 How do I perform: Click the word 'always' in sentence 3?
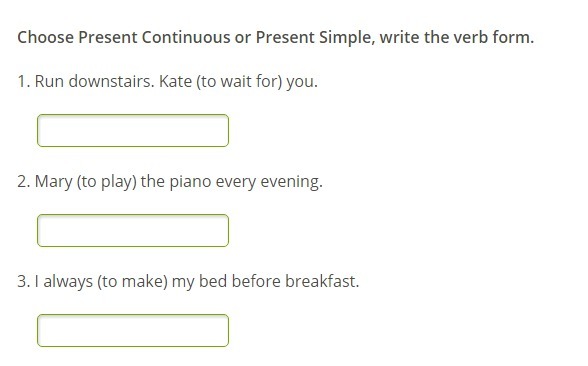click(x=68, y=282)
